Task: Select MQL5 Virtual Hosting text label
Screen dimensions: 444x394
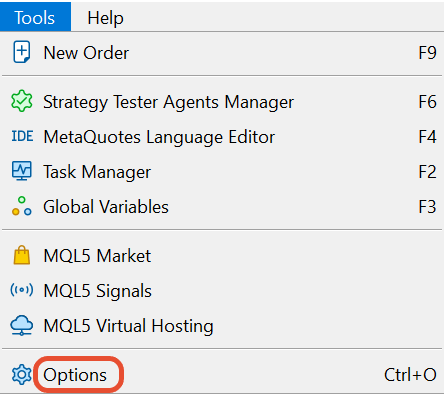Action: coord(128,326)
